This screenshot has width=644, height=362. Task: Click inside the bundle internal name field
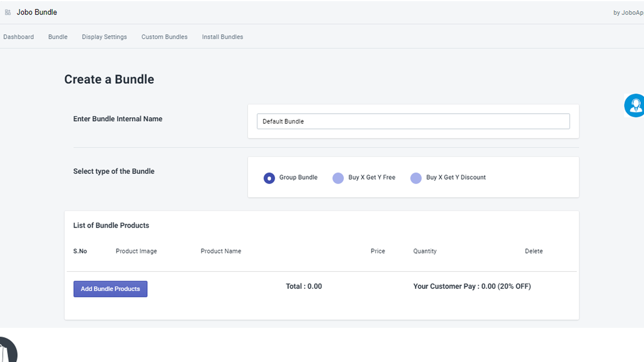pyautogui.click(x=413, y=121)
